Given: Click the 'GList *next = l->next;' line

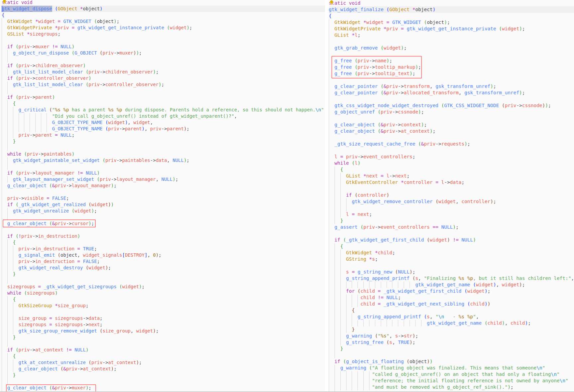Looking at the screenshot, I should [378, 176].
